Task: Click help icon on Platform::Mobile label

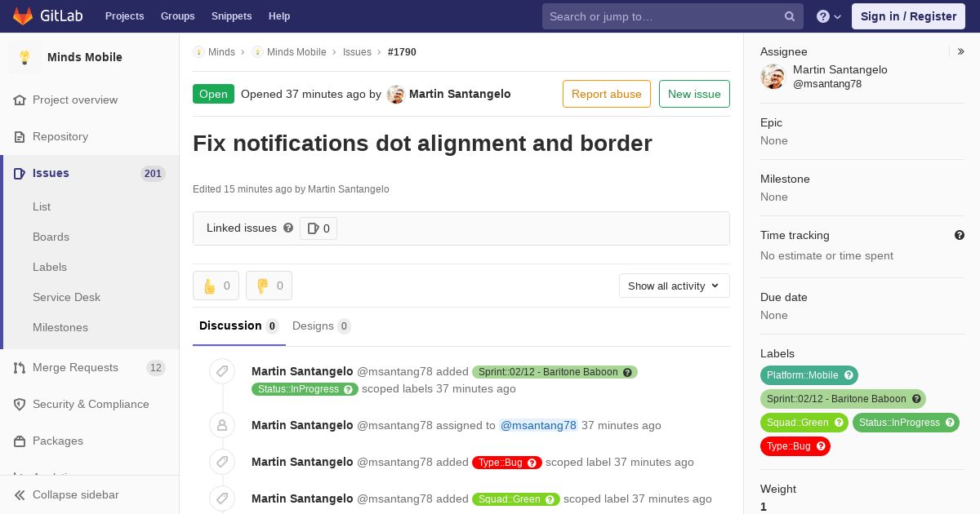Action: tap(849, 375)
